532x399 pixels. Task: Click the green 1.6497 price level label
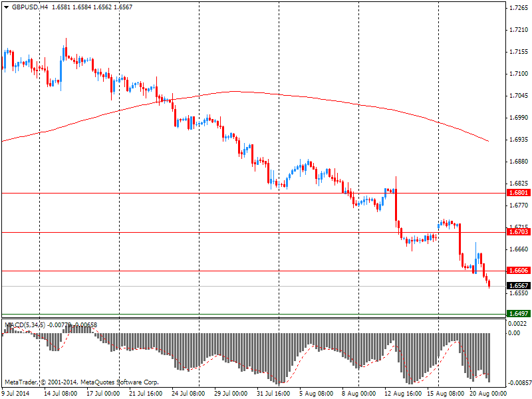pos(519,313)
